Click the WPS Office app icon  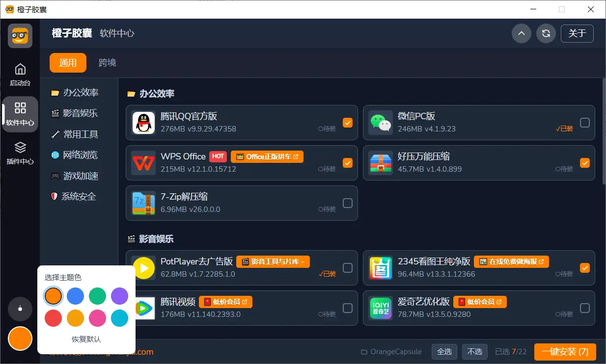[143, 163]
